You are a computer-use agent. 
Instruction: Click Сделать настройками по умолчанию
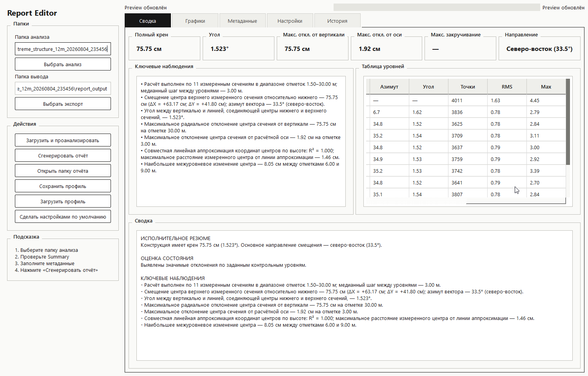click(63, 217)
